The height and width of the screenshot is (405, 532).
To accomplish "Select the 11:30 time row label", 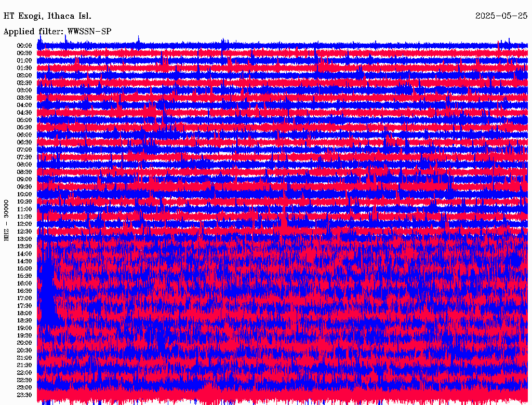I will [24, 217].
